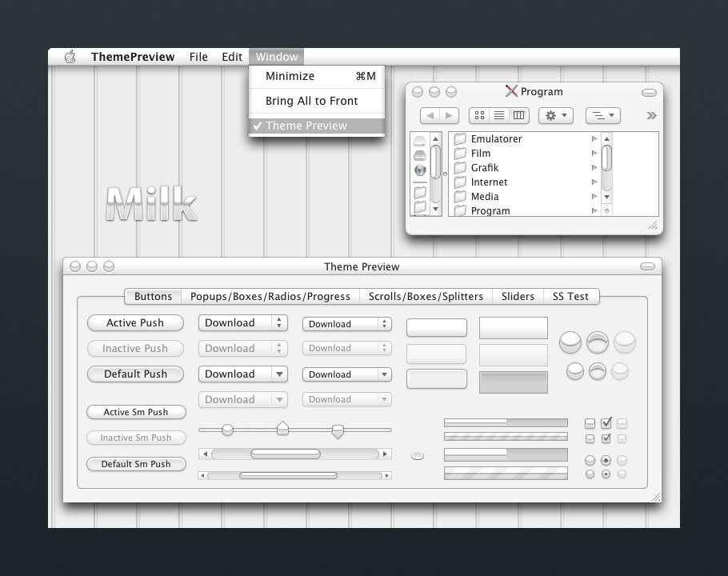Click the forward arrow in Program window
Viewport: 728px width, 576px height.
tap(450, 115)
